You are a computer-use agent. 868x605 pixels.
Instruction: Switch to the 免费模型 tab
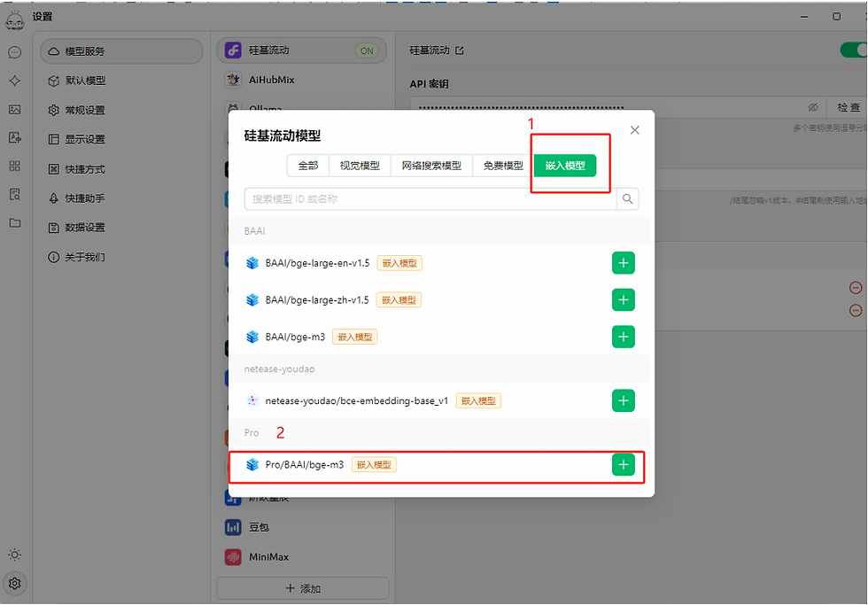[x=503, y=166]
